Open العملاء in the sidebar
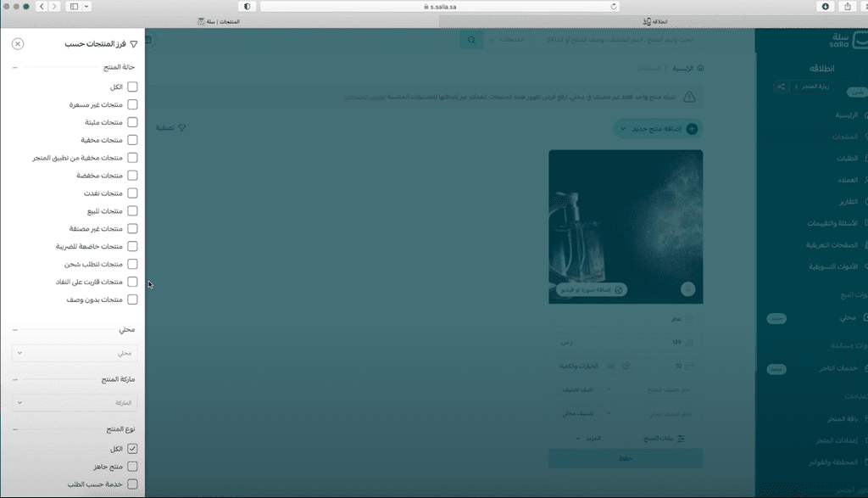This screenshot has height=498, width=868. pyautogui.click(x=848, y=180)
